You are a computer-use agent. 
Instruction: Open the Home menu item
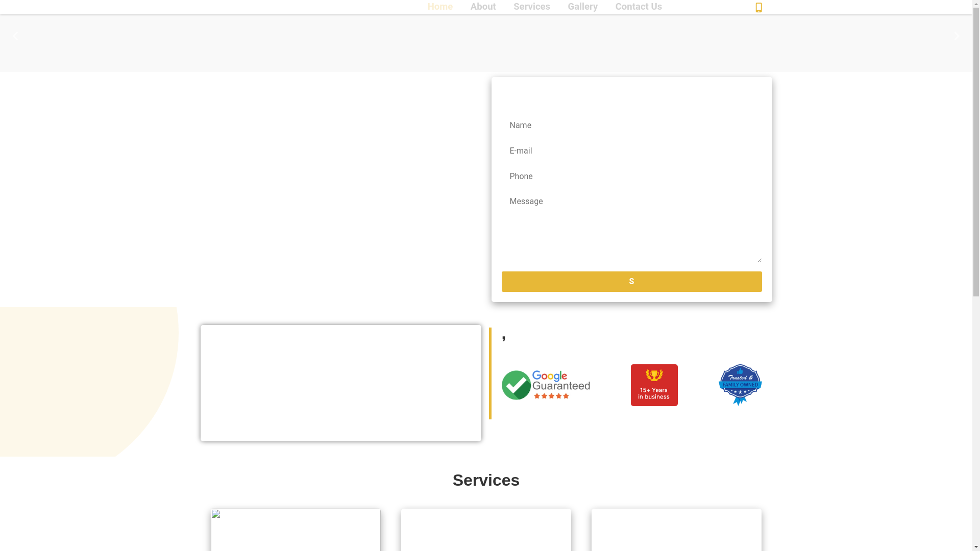pyautogui.click(x=440, y=7)
